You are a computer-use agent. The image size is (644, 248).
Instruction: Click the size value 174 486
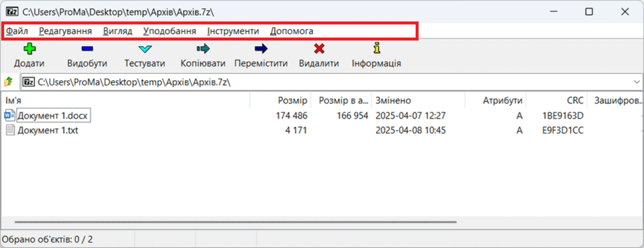click(292, 116)
